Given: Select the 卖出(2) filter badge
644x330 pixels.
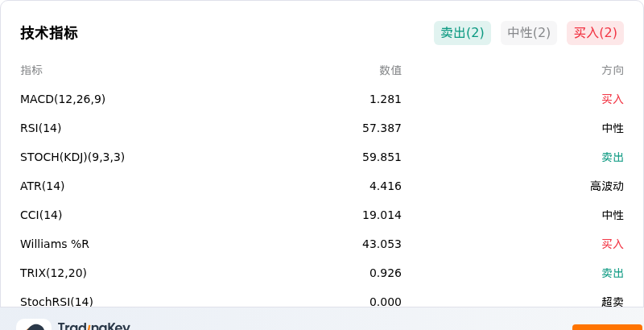Looking at the screenshot, I should tap(462, 33).
